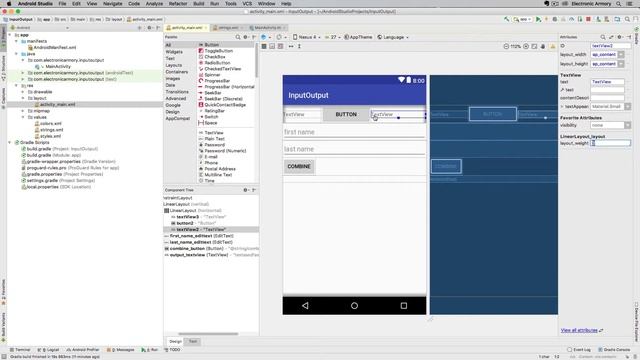Open the VCS menu
The width and height of the screenshot is (640, 360).
pyautogui.click(x=247, y=4)
